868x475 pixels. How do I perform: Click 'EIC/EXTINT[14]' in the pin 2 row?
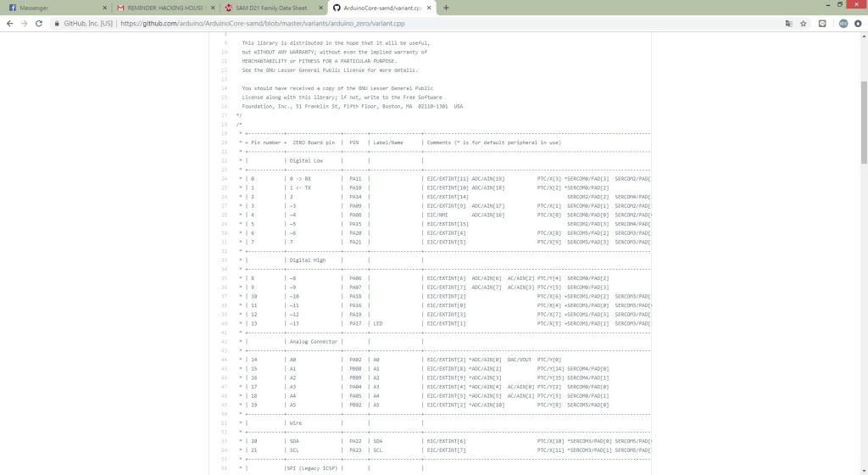(448, 197)
